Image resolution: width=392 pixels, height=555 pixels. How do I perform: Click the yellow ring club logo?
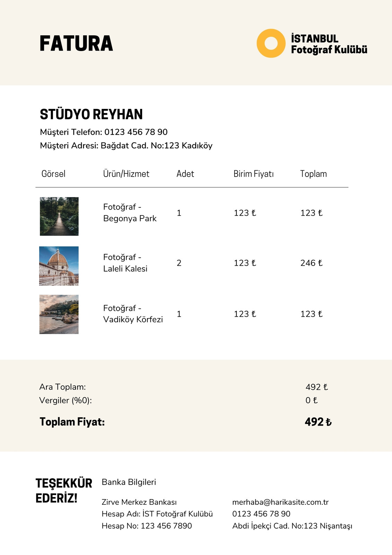click(271, 43)
